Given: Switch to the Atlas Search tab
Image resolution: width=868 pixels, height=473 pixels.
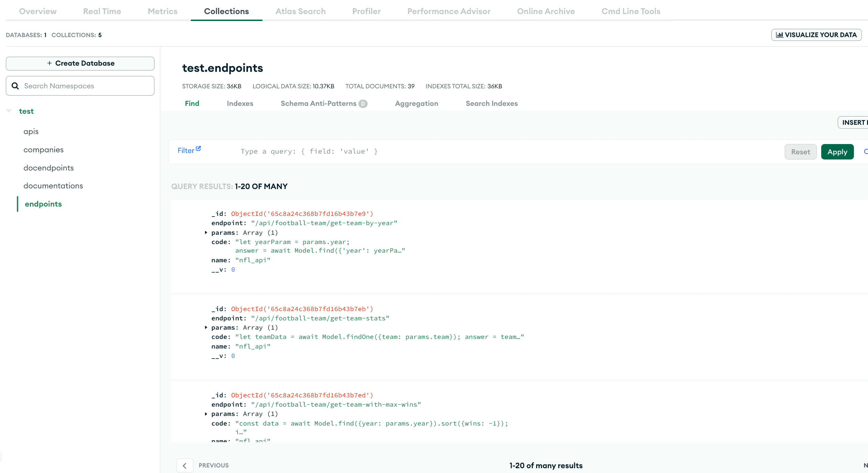Looking at the screenshot, I should [300, 11].
